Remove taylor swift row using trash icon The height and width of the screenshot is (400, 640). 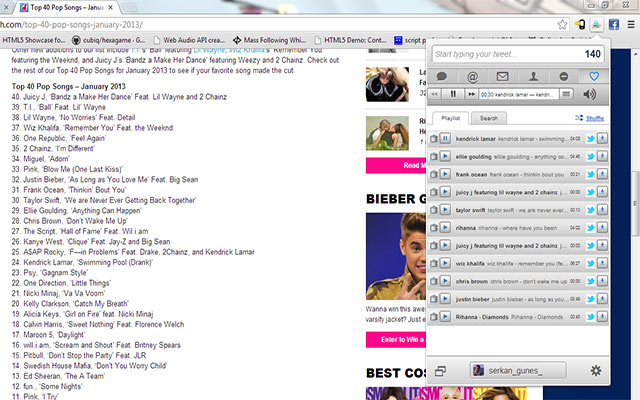[433, 210]
